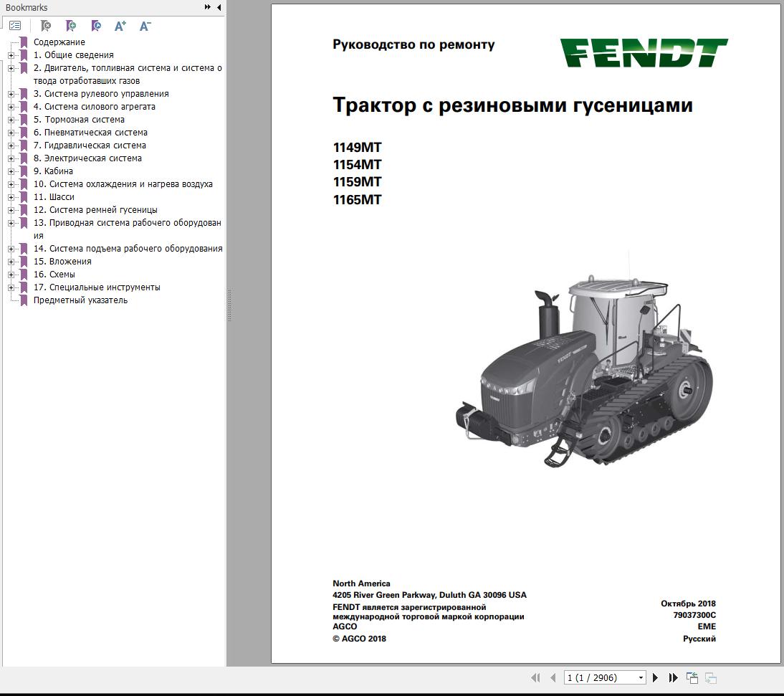Screen dimensions: 784x696
Task: Expand bookmark 15. Вложения
Action: tap(11, 262)
